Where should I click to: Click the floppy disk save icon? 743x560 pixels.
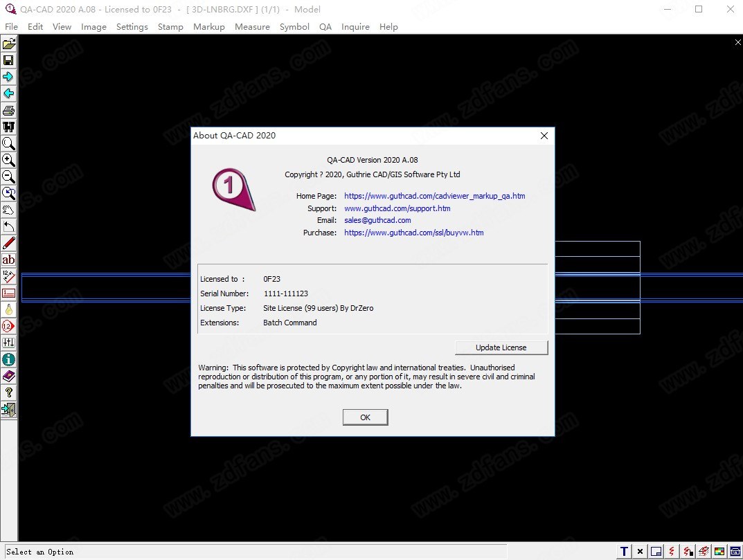tap(8, 61)
